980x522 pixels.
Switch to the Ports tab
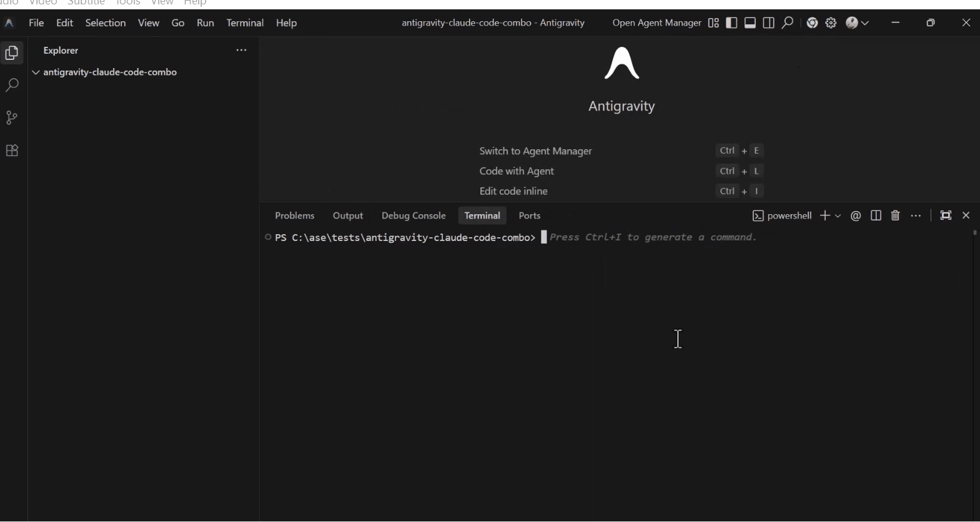530,215
